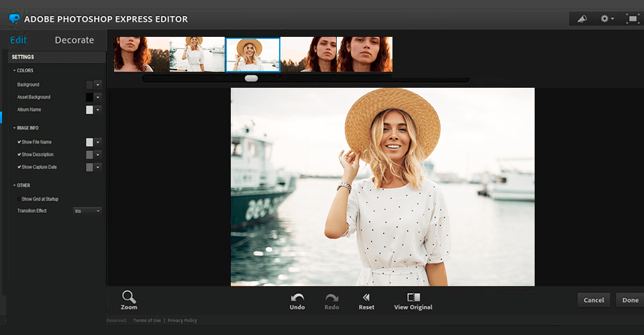
Task: Click the Photoshop Express logo icon
Action: pos(14,19)
